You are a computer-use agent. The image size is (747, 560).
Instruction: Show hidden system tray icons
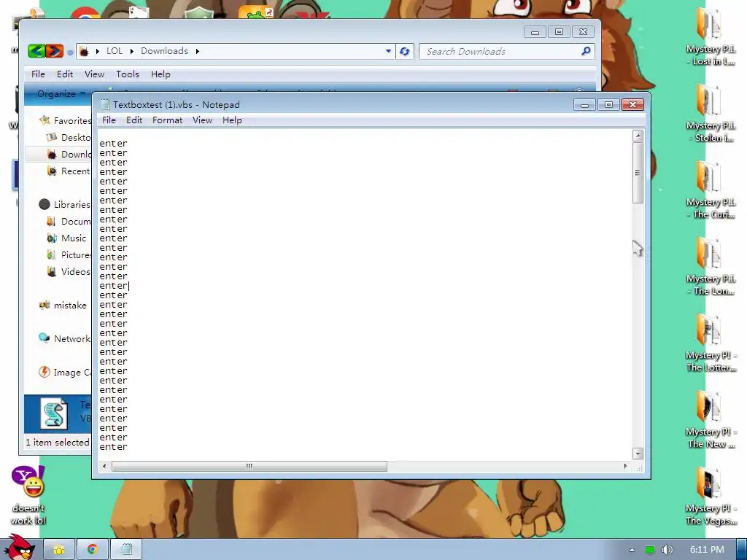point(632,550)
